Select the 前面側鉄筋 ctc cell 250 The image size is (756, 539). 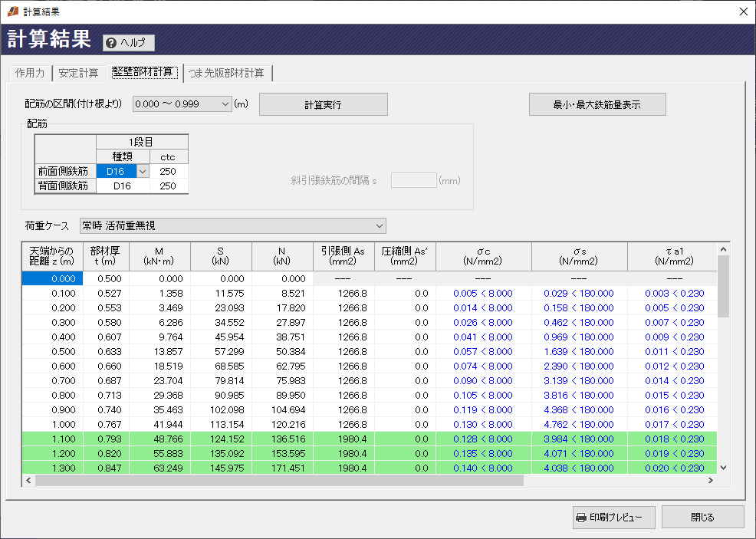pyautogui.click(x=168, y=171)
